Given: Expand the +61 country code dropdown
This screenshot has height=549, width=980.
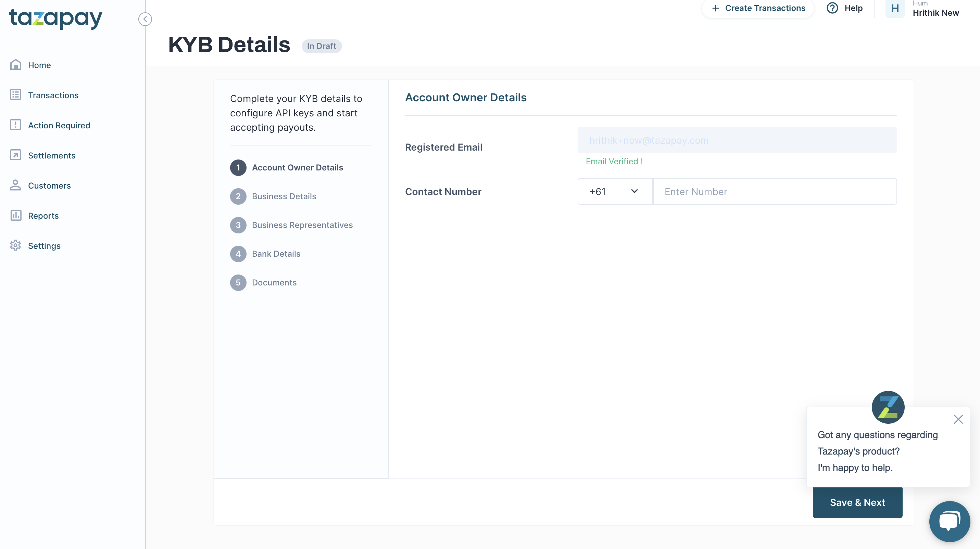Looking at the screenshot, I should [615, 192].
